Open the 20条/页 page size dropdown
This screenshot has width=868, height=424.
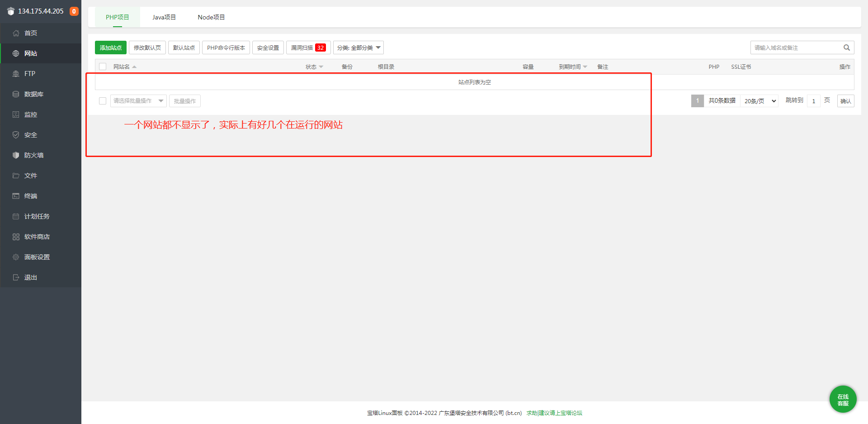[x=759, y=101]
